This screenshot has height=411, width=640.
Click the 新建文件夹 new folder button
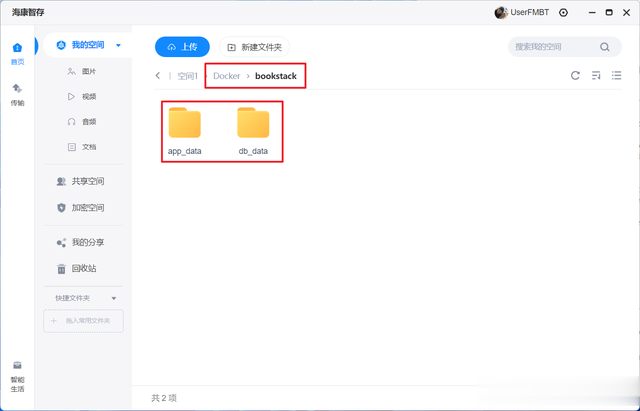coord(254,47)
